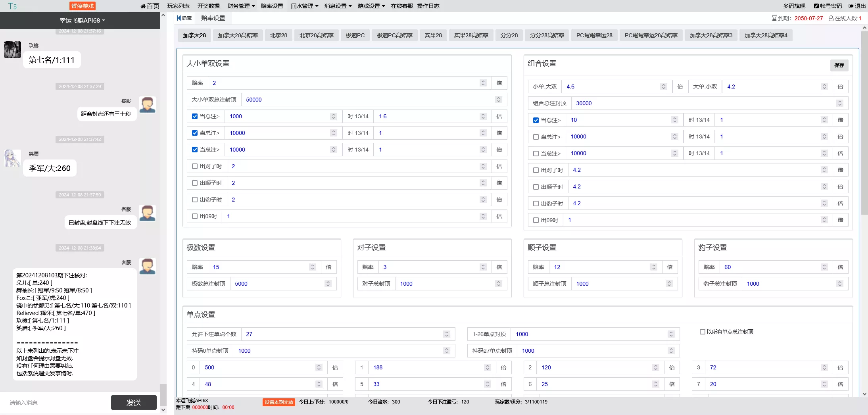
Task: Click the home icon 首页
Action: 143,6
